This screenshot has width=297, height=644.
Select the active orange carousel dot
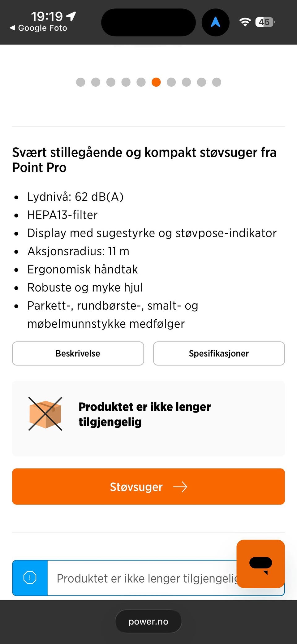(156, 82)
